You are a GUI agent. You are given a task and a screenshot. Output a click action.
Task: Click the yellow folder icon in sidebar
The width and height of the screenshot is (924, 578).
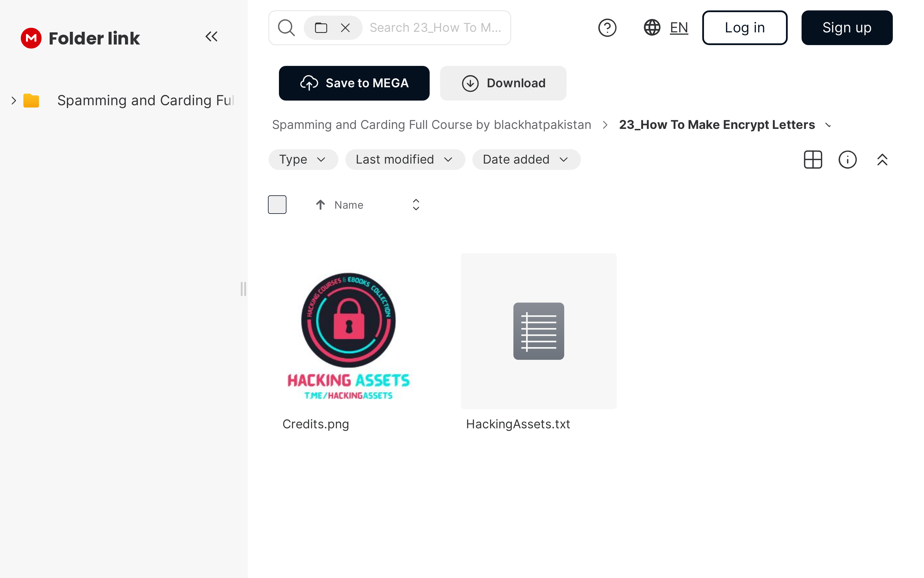[31, 101]
